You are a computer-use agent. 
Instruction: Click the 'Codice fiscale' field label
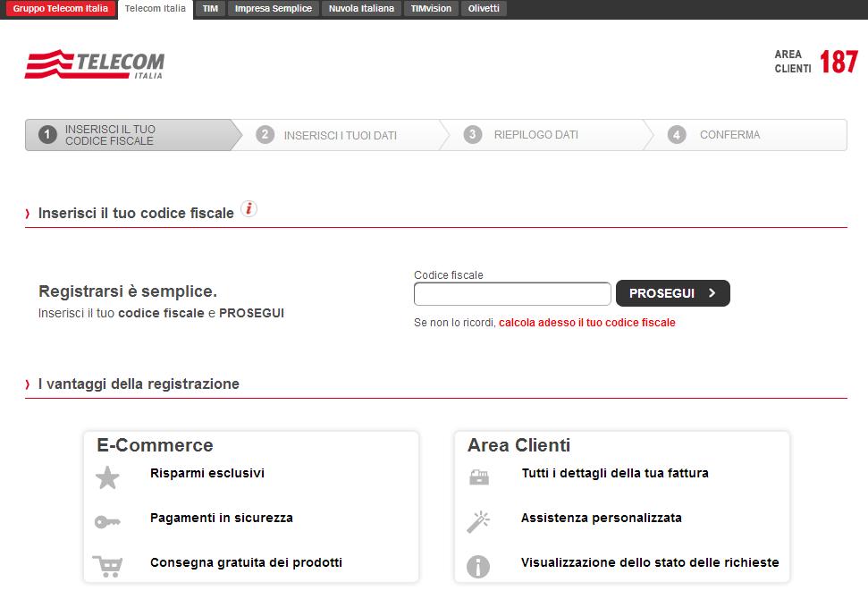click(x=449, y=275)
